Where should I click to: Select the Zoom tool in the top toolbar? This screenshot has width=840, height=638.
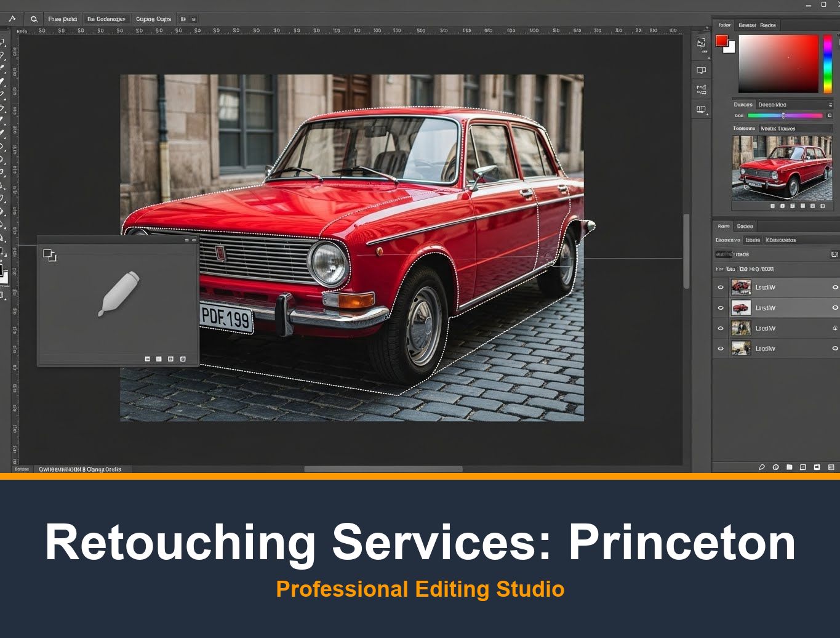tap(33, 18)
